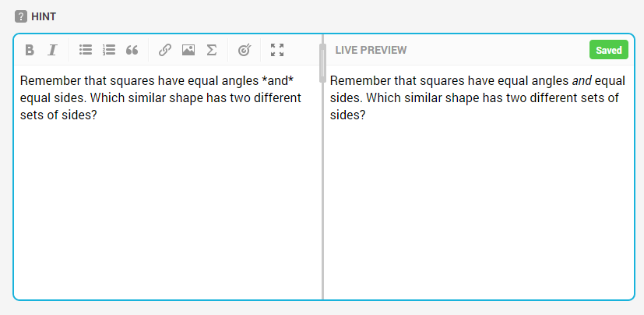Screen dimensions: 644x315
Task: Place the cursor in the markdown editor text area
Action: (x=167, y=182)
